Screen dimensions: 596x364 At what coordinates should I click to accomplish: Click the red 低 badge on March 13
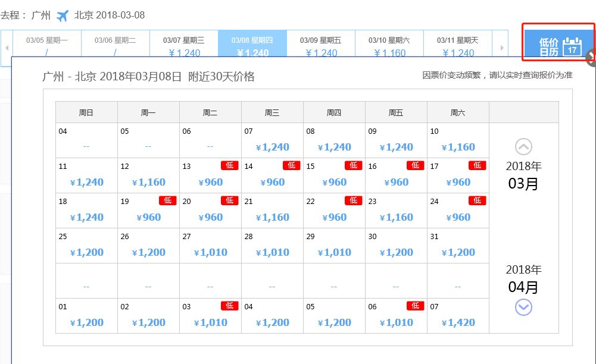click(229, 165)
